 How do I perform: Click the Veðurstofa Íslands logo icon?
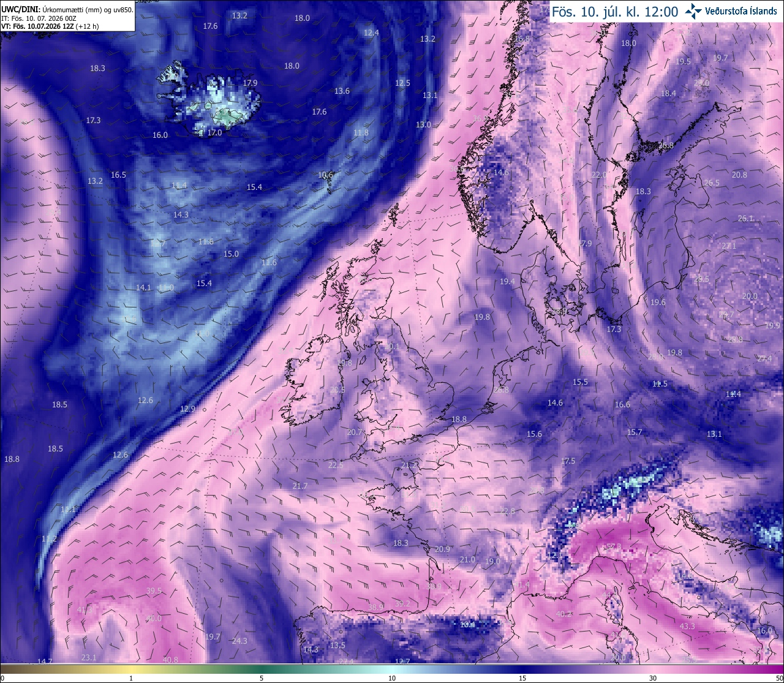693,10
